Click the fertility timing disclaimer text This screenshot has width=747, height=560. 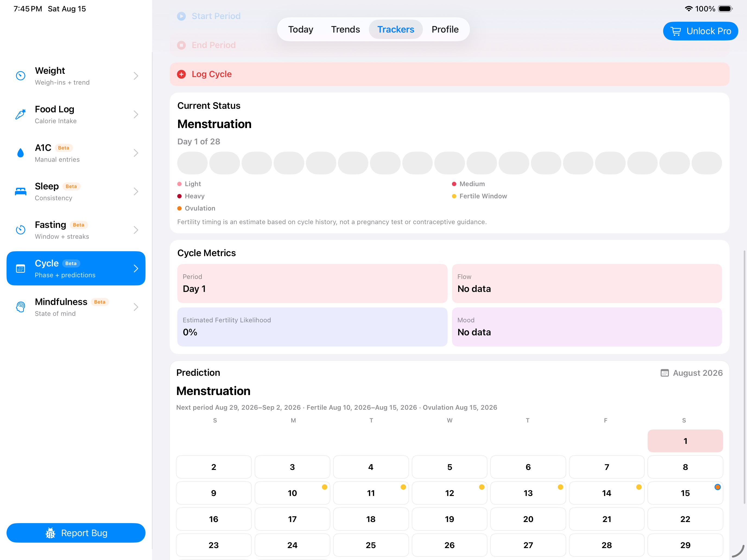tap(332, 222)
